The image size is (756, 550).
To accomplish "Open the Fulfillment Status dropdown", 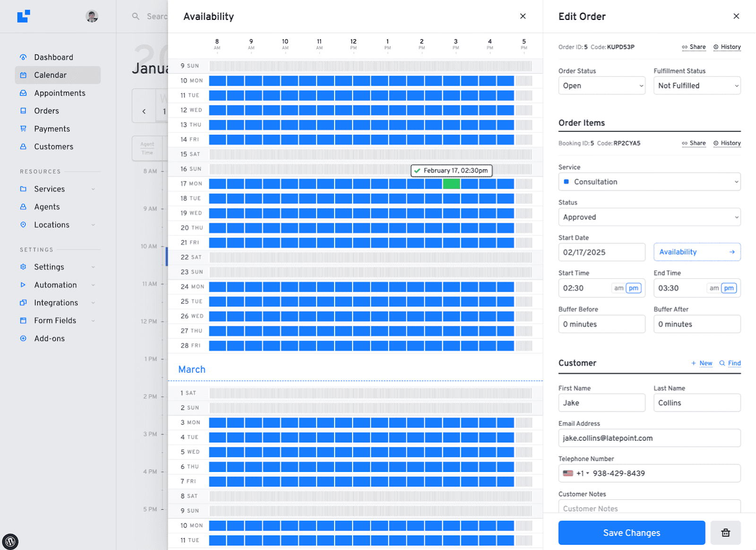I will pos(696,86).
